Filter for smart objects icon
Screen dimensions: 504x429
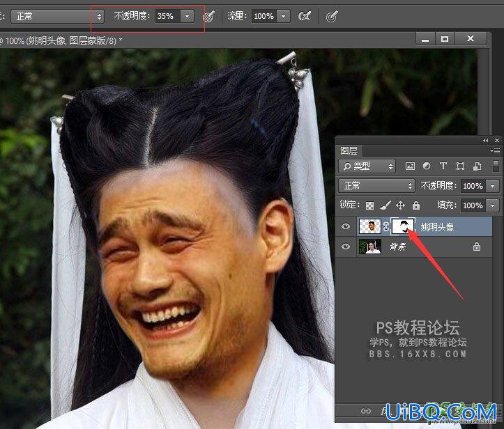point(478,166)
